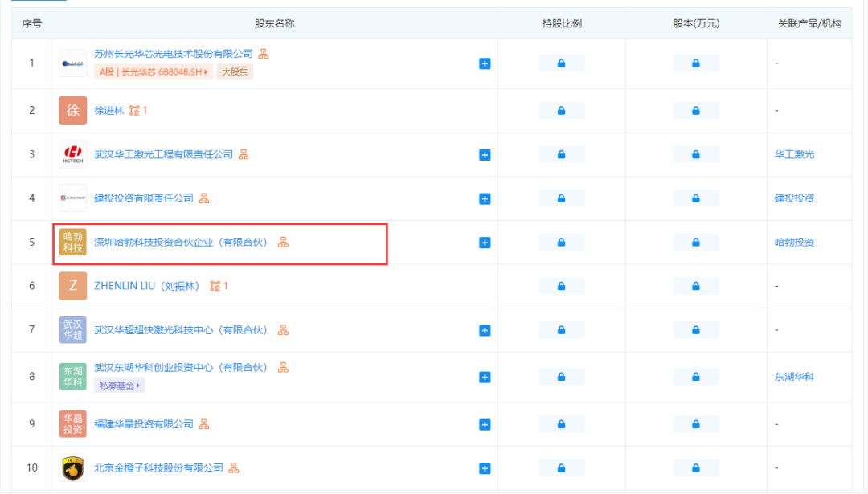This screenshot has height=494, width=868.
Task: Click locked 持股比例 in 福建华晶投资 row
Action: pyautogui.click(x=561, y=424)
